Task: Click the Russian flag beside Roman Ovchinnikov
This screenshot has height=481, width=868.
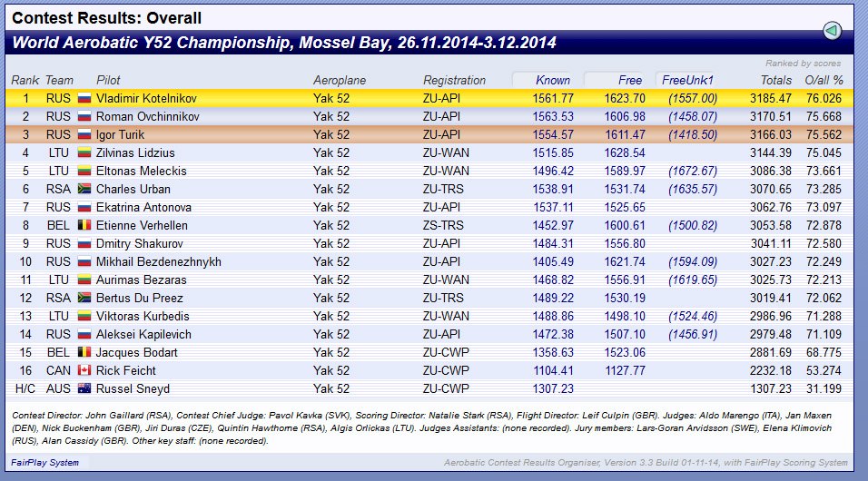Action: (x=84, y=117)
